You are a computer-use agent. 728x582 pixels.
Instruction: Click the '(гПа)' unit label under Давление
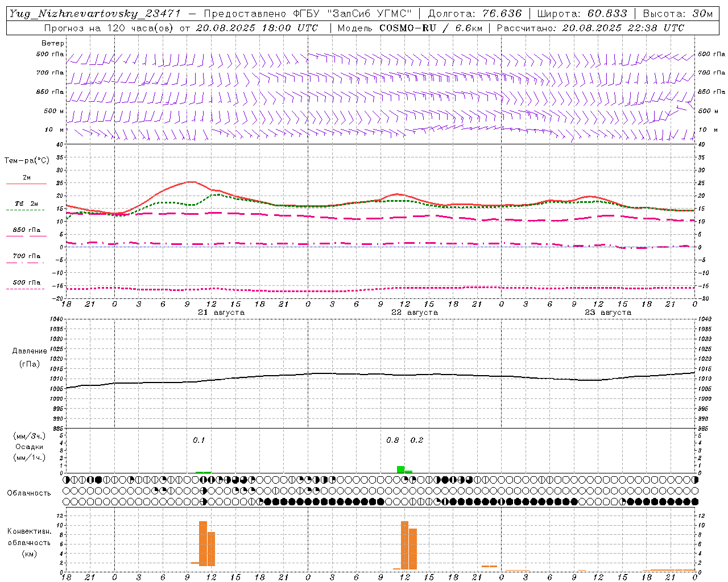click(x=30, y=364)
